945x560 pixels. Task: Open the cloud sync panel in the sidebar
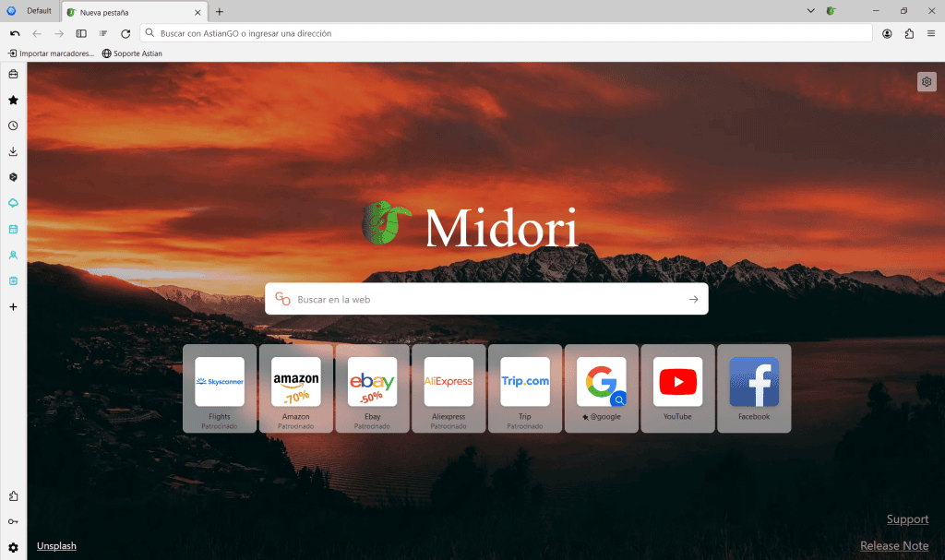[13, 202]
